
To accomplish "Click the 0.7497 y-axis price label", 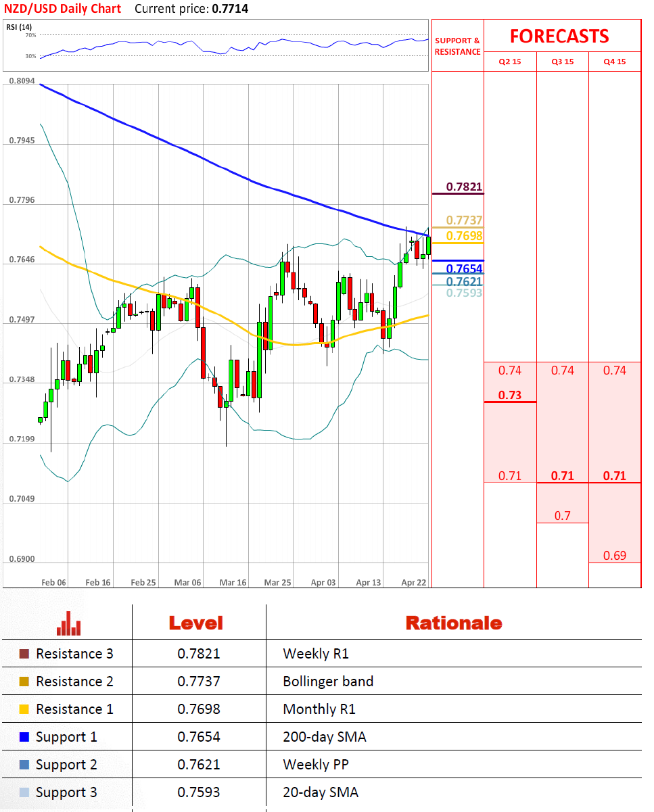I will point(22,320).
